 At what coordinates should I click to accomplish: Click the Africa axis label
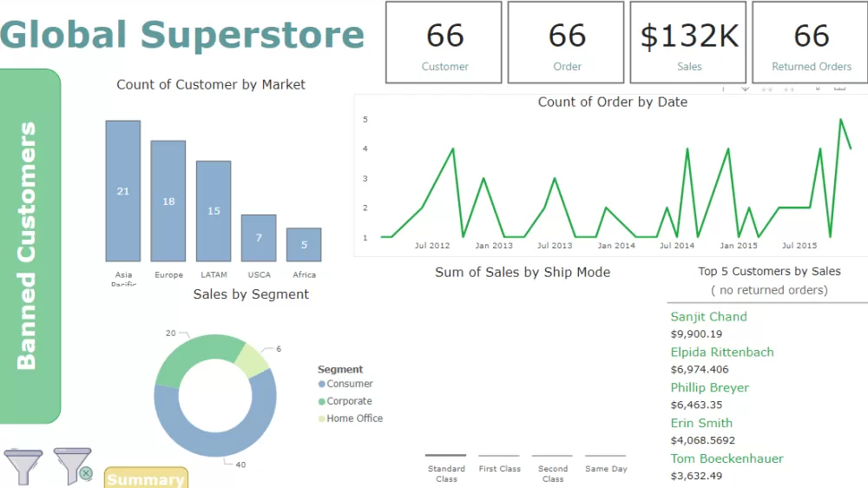point(305,274)
